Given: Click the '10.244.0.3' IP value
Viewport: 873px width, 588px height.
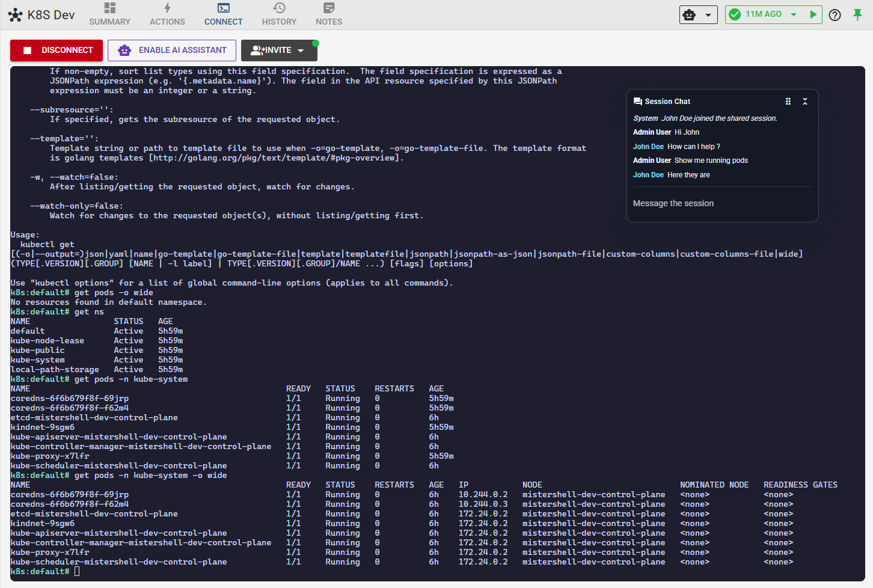Looking at the screenshot, I should pos(483,504).
